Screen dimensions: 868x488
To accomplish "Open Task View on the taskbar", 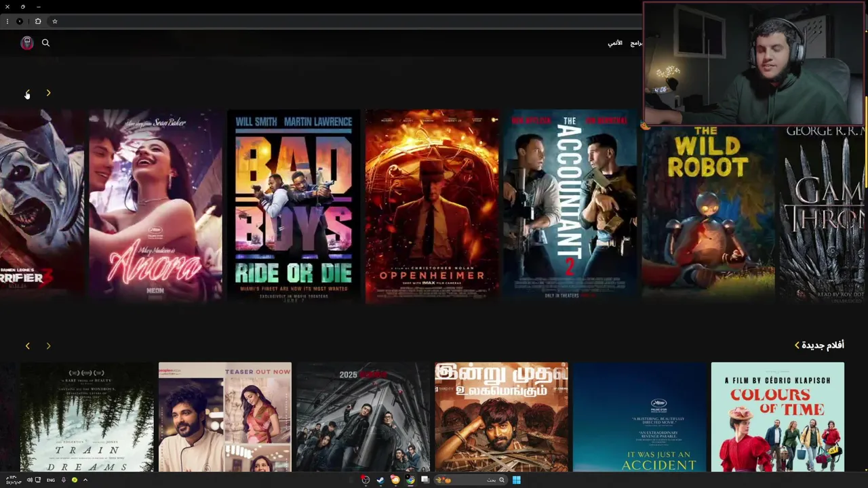I will 425,480.
